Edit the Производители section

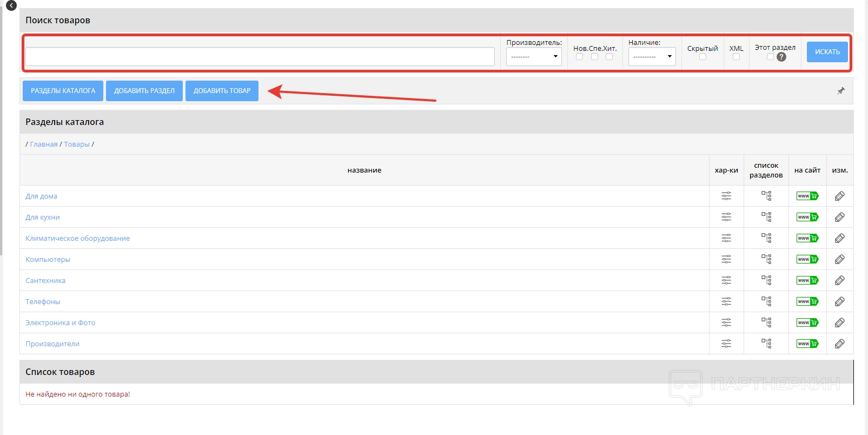click(839, 344)
